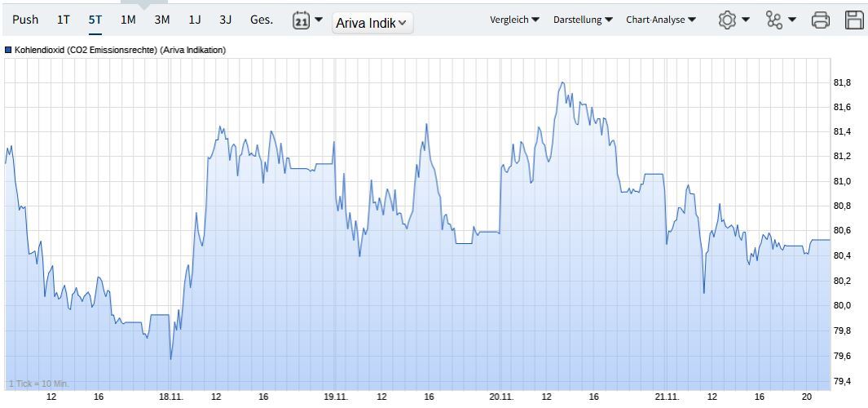Click the blue legend square for Kohlendioxid

pos(8,50)
